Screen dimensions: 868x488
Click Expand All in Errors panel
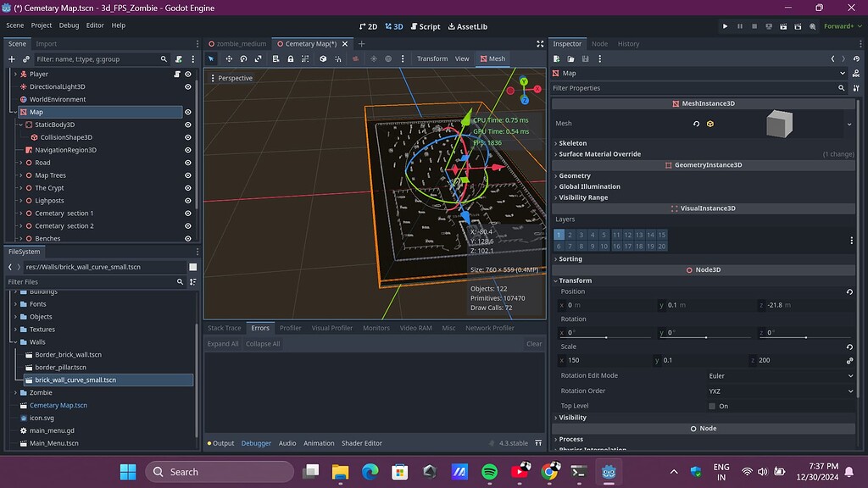[x=223, y=344]
